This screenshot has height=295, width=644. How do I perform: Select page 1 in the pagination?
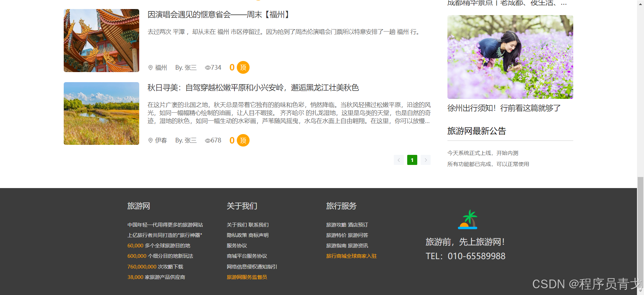pyautogui.click(x=412, y=160)
